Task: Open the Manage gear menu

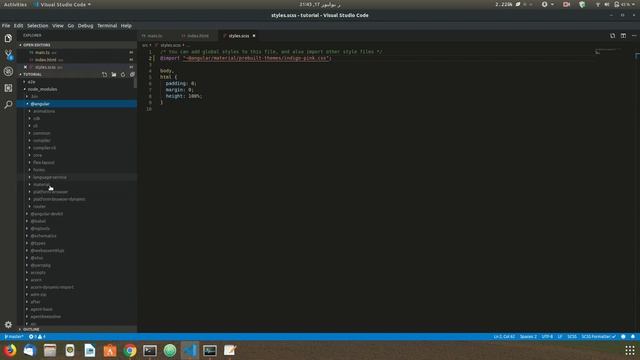Action: [8, 325]
